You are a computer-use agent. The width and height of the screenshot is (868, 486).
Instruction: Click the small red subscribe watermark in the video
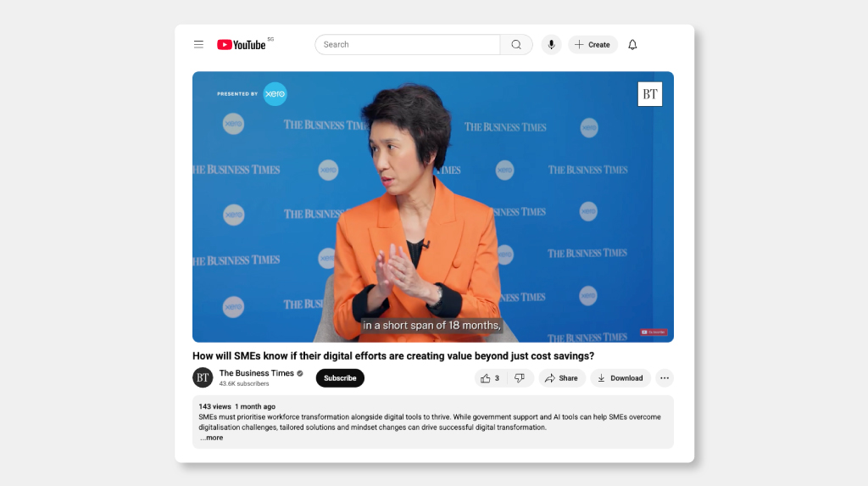[x=654, y=332]
